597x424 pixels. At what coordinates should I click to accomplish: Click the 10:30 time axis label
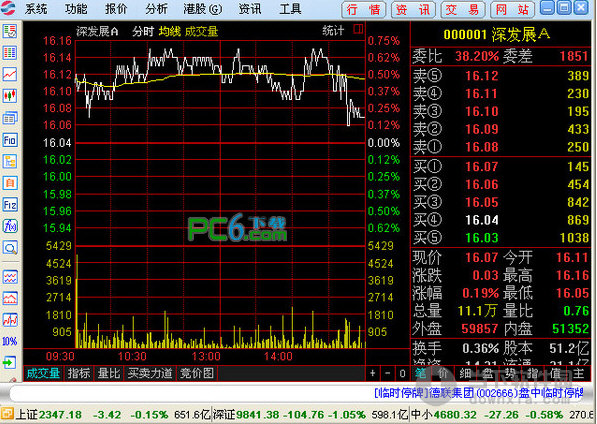coord(132,357)
